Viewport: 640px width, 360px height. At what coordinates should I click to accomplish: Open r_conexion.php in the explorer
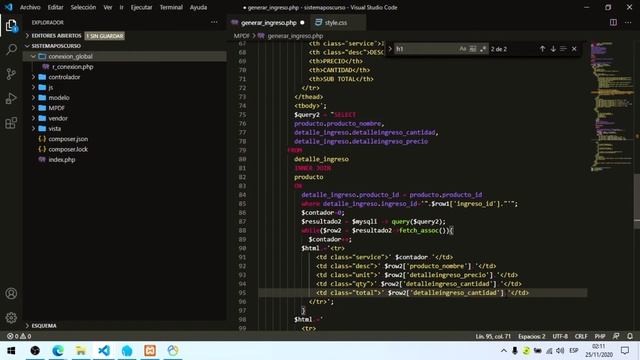click(x=72, y=67)
